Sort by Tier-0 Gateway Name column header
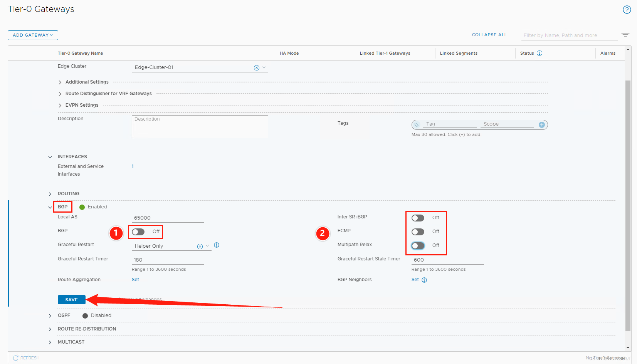 (x=80, y=53)
